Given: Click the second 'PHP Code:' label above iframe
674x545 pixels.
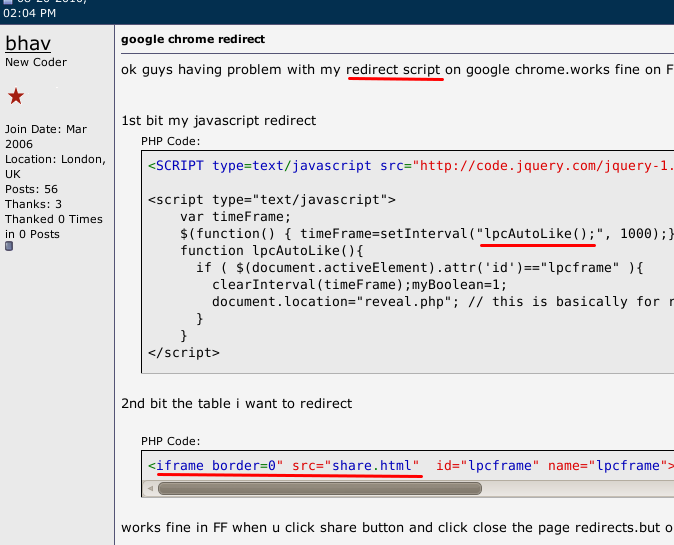Looking at the screenshot, I should [171, 441].
